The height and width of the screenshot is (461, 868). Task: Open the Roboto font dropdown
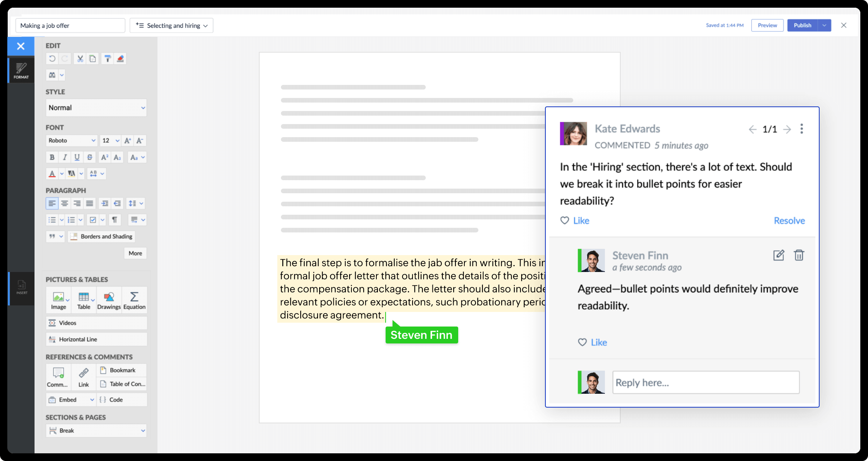coord(71,141)
